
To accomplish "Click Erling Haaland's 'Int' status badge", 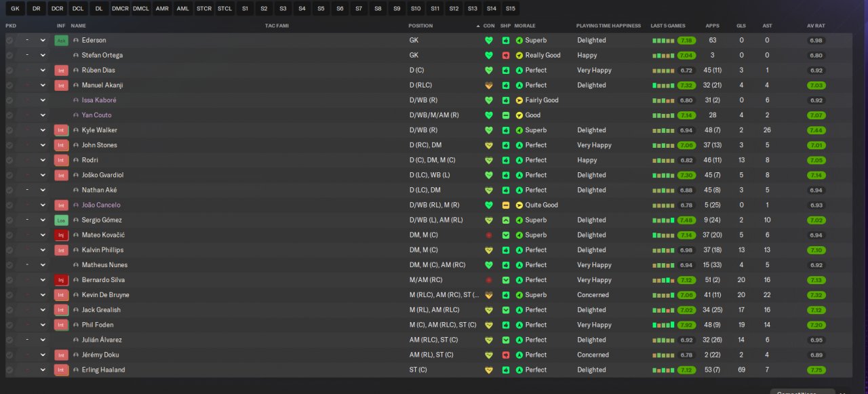I will 61,370.
